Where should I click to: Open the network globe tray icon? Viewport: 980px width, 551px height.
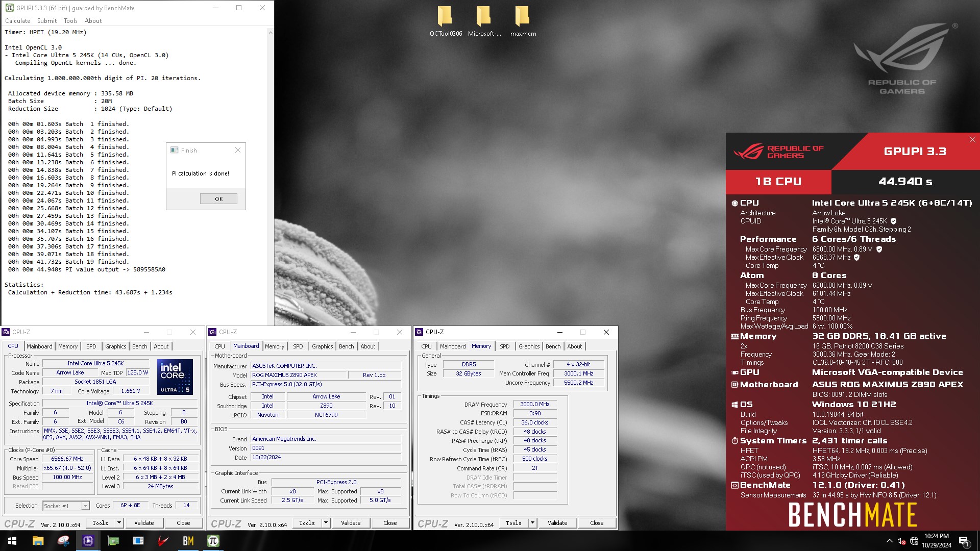coord(914,541)
